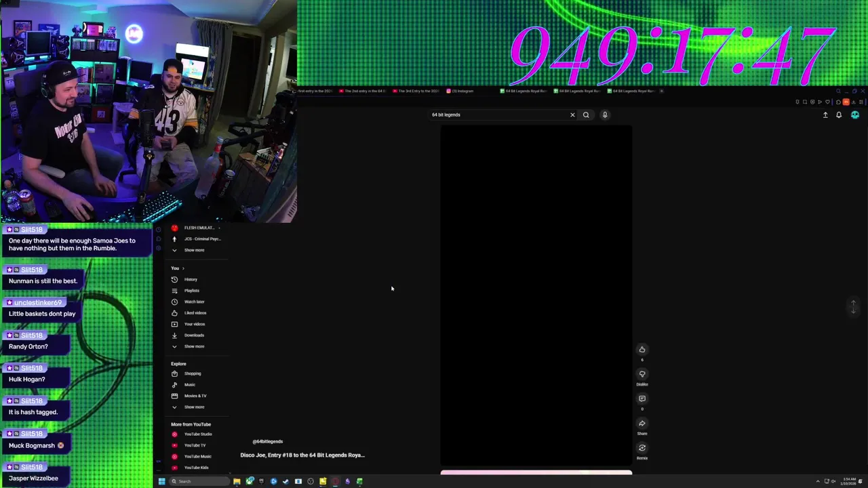Screen dimensions: 868x488
Task: Open Music under Explore
Action: click(189, 385)
